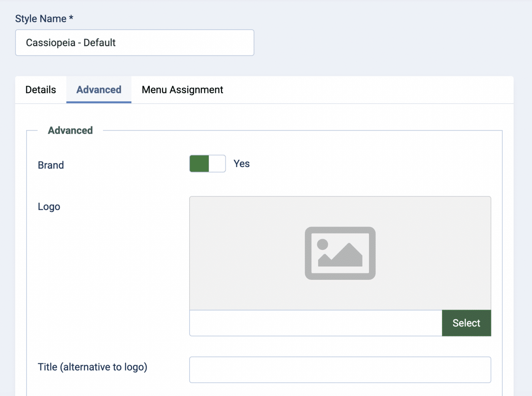Switch to the Details tab
The height and width of the screenshot is (396, 532).
tap(40, 90)
